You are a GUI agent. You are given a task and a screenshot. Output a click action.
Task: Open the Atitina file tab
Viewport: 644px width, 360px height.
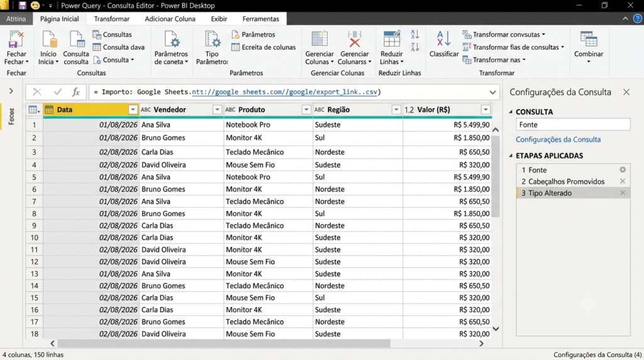pos(16,19)
